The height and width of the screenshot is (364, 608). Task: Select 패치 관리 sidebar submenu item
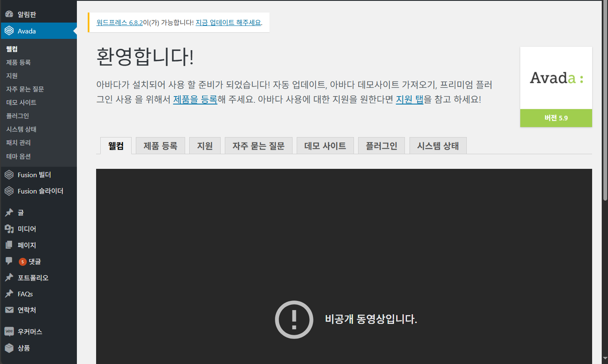[x=18, y=143]
